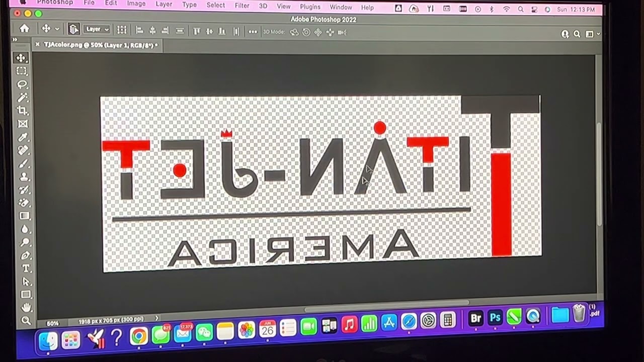Click the Photoshop icon in the Dock

(496, 318)
